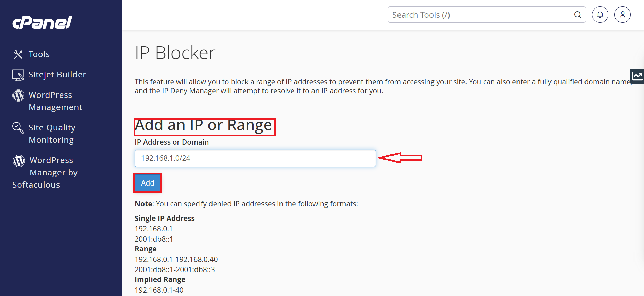
Task: Open the user account menu icon
Action: tap(623, 15)
